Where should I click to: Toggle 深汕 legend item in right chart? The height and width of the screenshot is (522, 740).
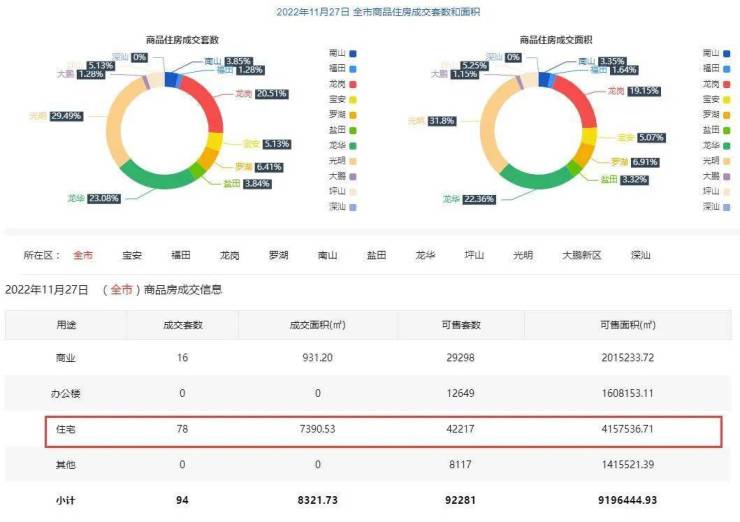(x=717, y=207)
